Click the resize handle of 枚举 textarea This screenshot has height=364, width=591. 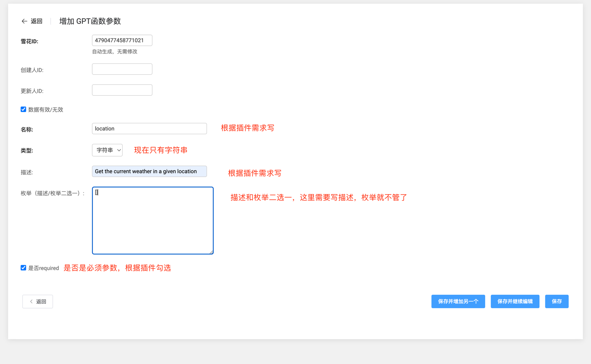tap(211, 252)
